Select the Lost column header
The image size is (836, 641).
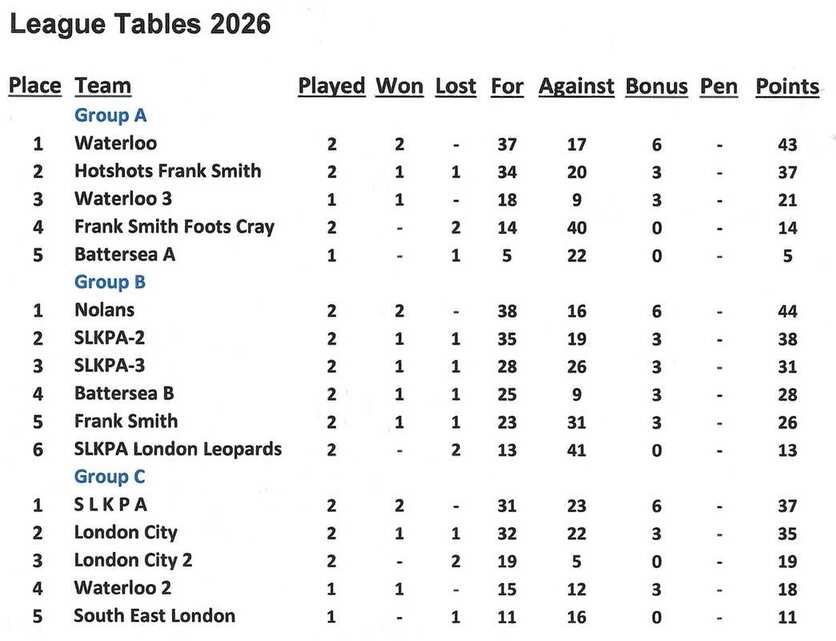456,86
